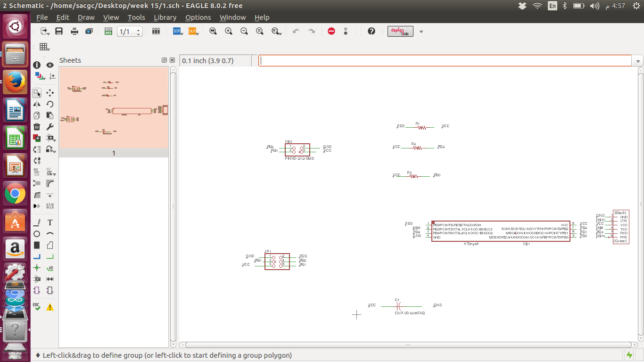Open the library manager icon
The height and width of the screenshot is (362, 644).
[156, 31]
